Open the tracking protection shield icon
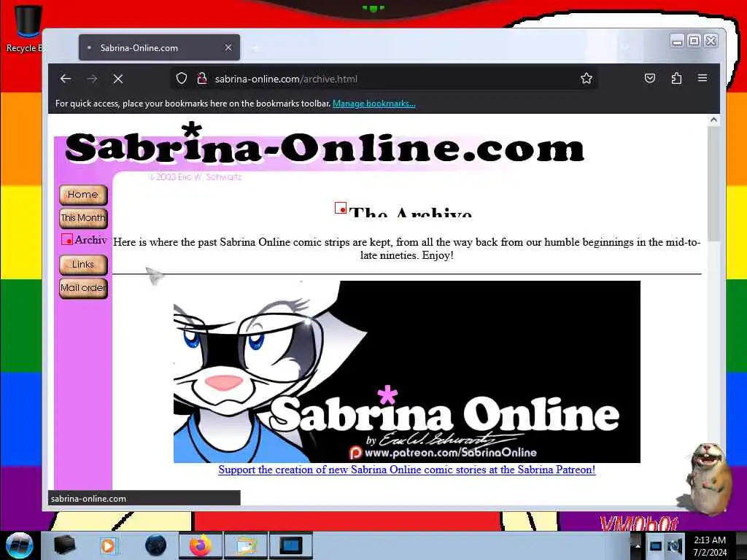 182,78
